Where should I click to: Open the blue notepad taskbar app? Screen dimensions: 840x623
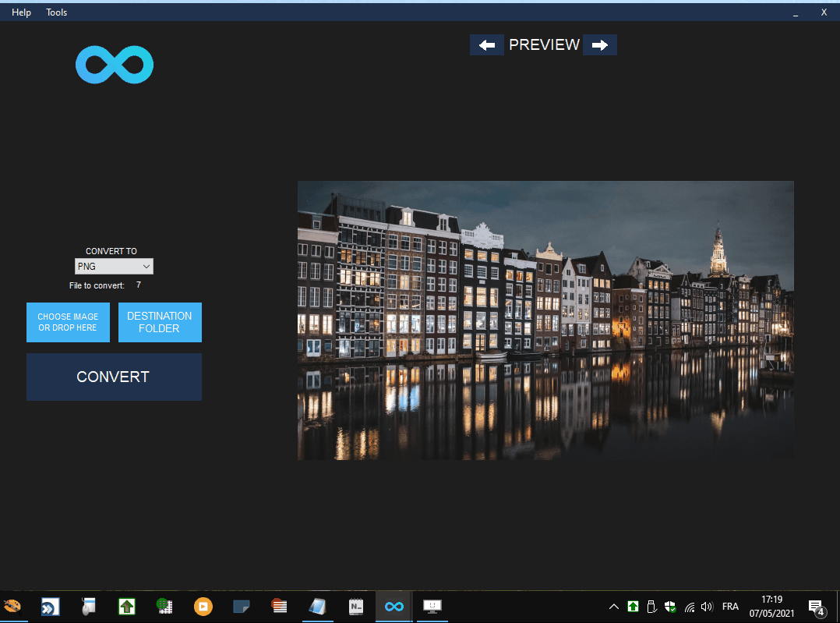pyautogui.click(x=318, y=607)
